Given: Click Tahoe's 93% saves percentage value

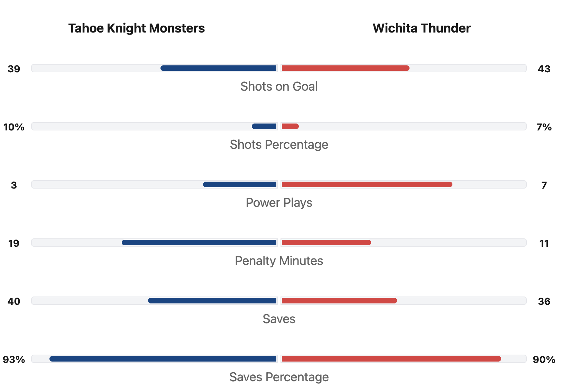Looking at the screenshot, I should 14,359.
